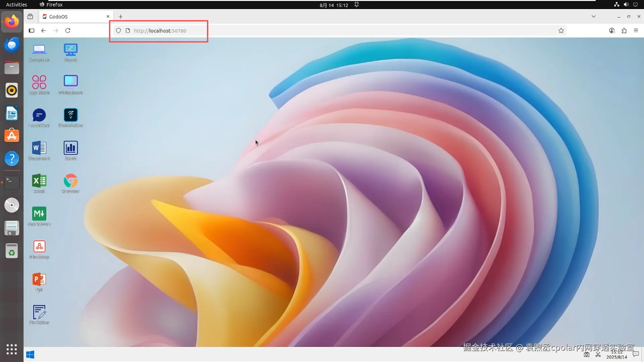Select the GodoOS browser tab
The width and height of the screenshot is (644, 362).
pyautogui.click(x=76, y=16)
